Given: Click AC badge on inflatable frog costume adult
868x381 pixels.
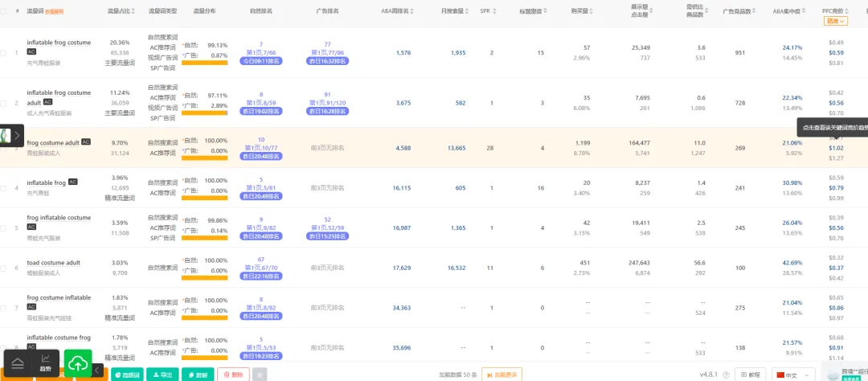Looking at the screenshot, I should (x=48, y=102).
